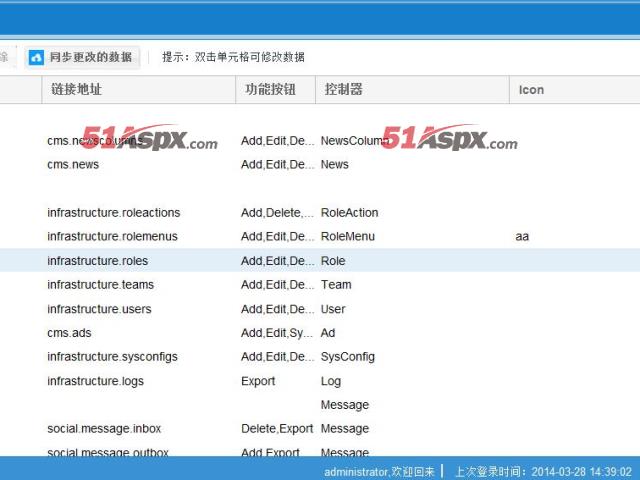Click function buttons cell in infrastructure.users row
Image resolution: width=640 pixels, height=480 pixels.
(x=278, y=309)
